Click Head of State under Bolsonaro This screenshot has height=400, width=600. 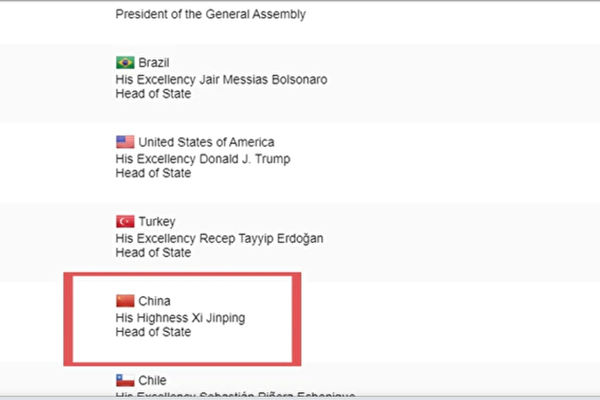[152, 94]
